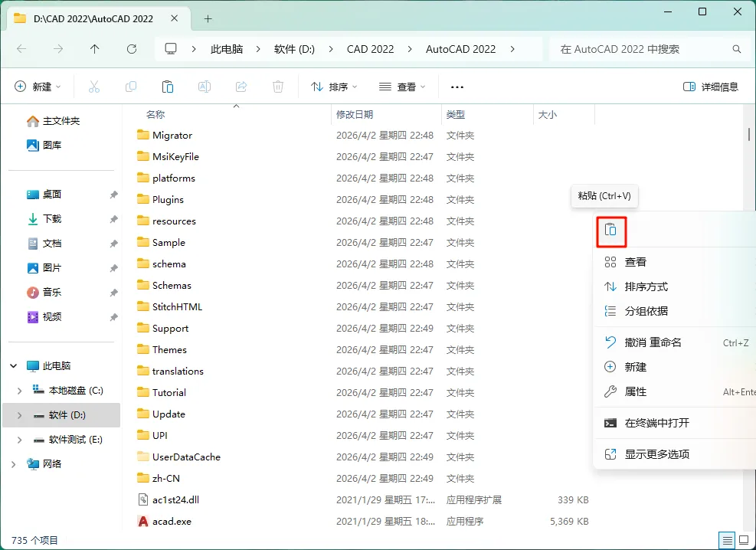Expand the 网络 tree node
The image size is (756, 550).
coord(14,464)
